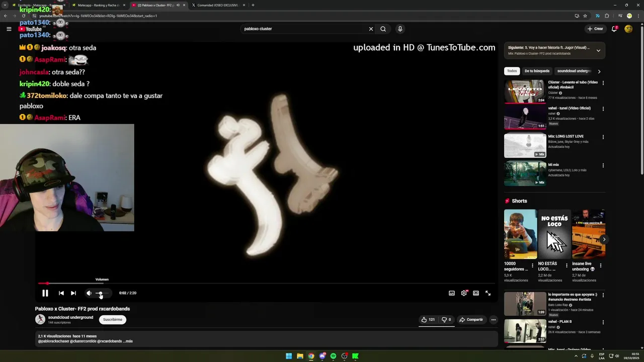The height and width of the screenshot is (362, 644).
Task: Open the YouTube hamburger guide menu
Action: (x=9, y=29)
